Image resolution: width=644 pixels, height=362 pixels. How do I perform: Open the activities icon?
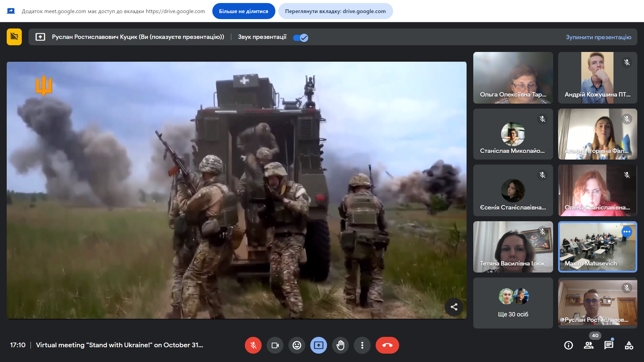629,345
